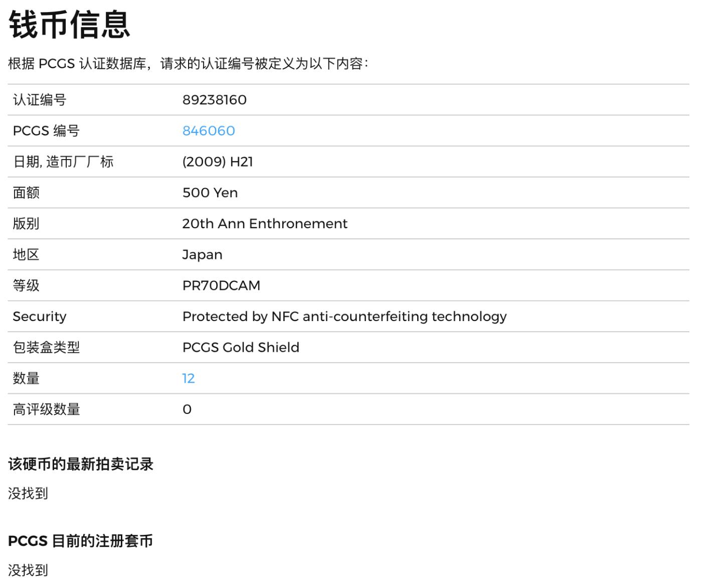Open the PCGS number 846060 link
702x588 pixels.
209,131
